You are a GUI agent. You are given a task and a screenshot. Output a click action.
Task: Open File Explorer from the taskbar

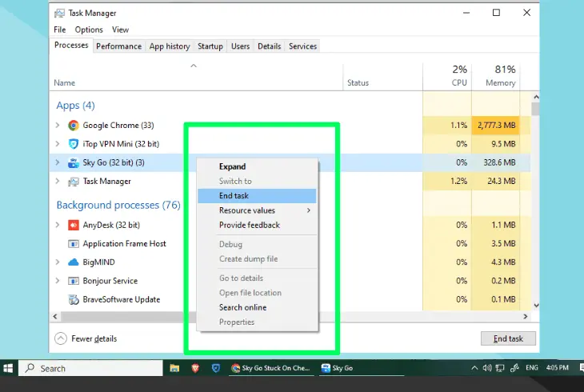pyautogui.click(x=174, y=368)
